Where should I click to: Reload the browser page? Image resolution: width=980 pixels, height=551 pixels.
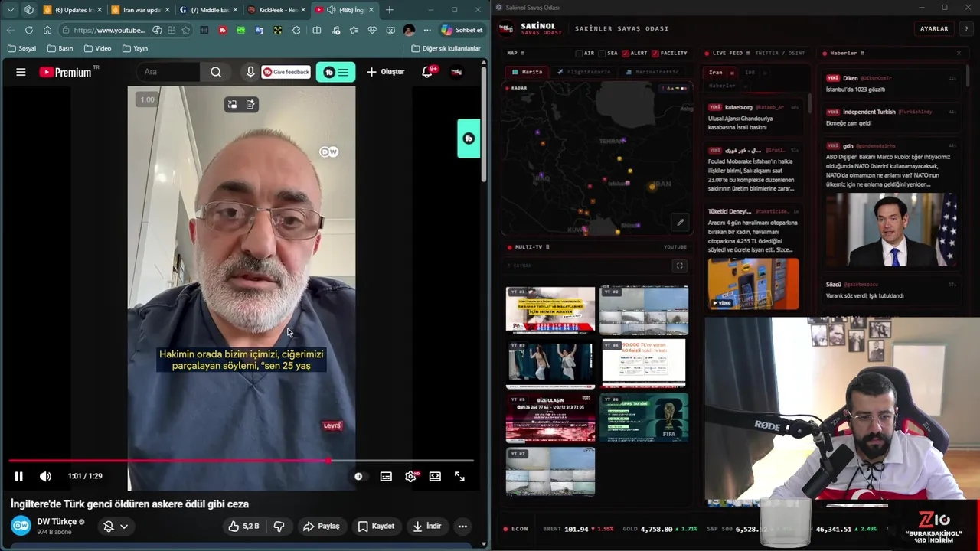coord(29,30)
